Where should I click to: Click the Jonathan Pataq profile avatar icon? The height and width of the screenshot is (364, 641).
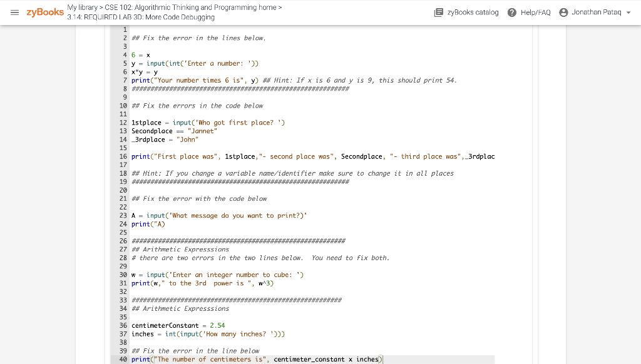tap(563, 12)
